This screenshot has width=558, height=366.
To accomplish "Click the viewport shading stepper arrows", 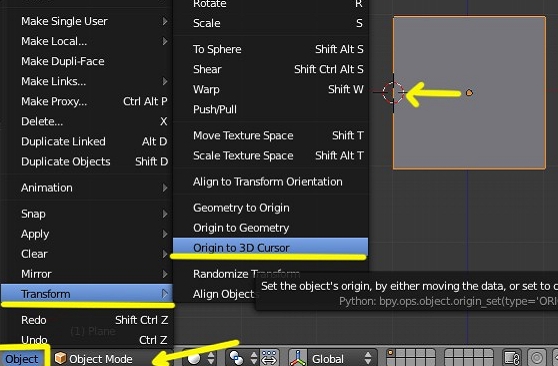I will (211, 358).
